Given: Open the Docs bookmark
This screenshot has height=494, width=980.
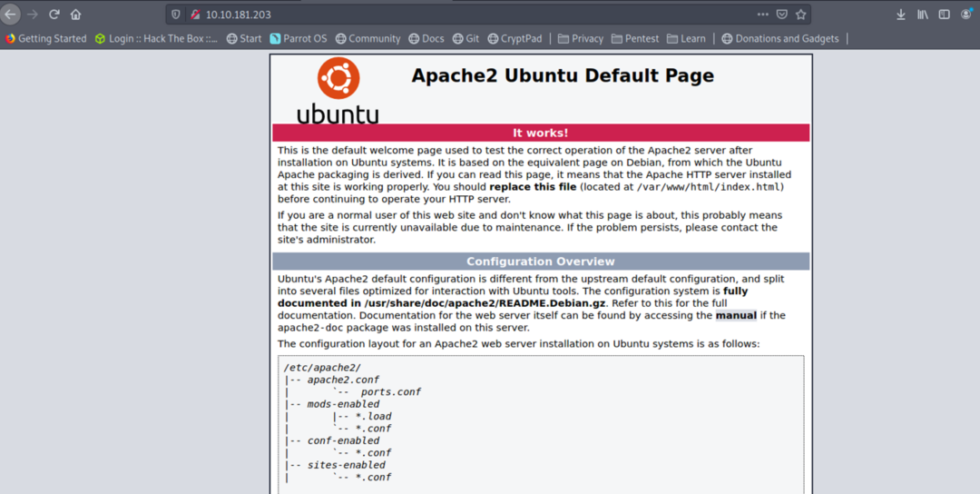Looking at the screenshot, I should 426,39.
